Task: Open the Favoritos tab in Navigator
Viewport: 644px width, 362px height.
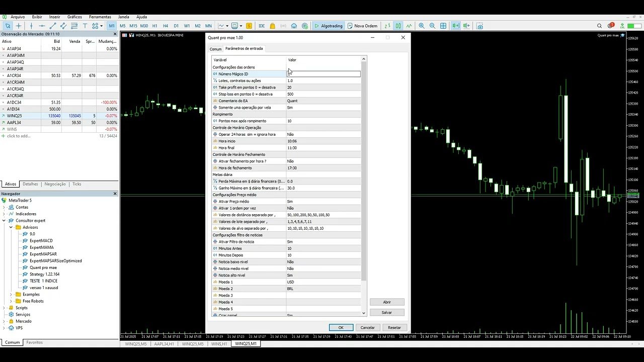Action: (x=34, y=342)
